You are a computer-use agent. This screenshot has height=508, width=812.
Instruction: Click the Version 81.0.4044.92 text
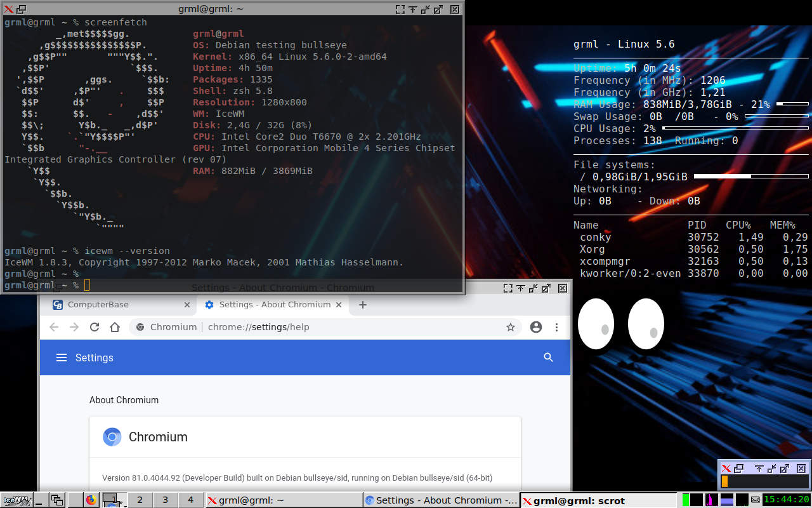pos(297,478)
